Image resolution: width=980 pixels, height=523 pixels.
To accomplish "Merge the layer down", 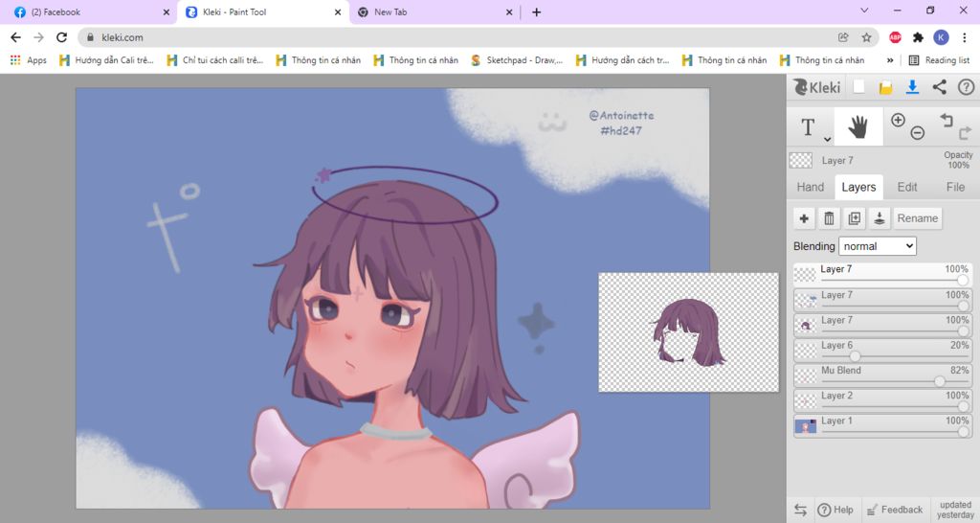I will (x=879, y=218).
